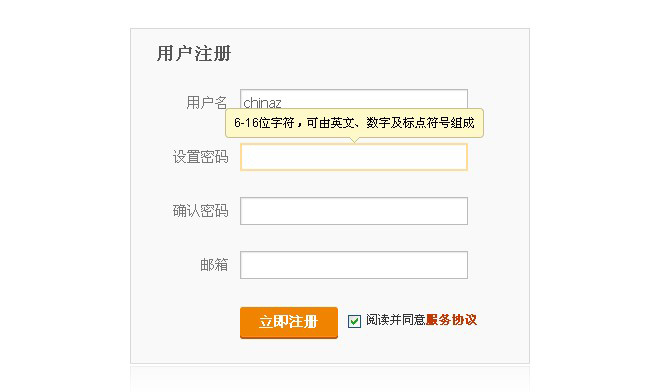Click the green checkmark icon
The width and height of the screenshot is (650, 392).
(354, 321)
